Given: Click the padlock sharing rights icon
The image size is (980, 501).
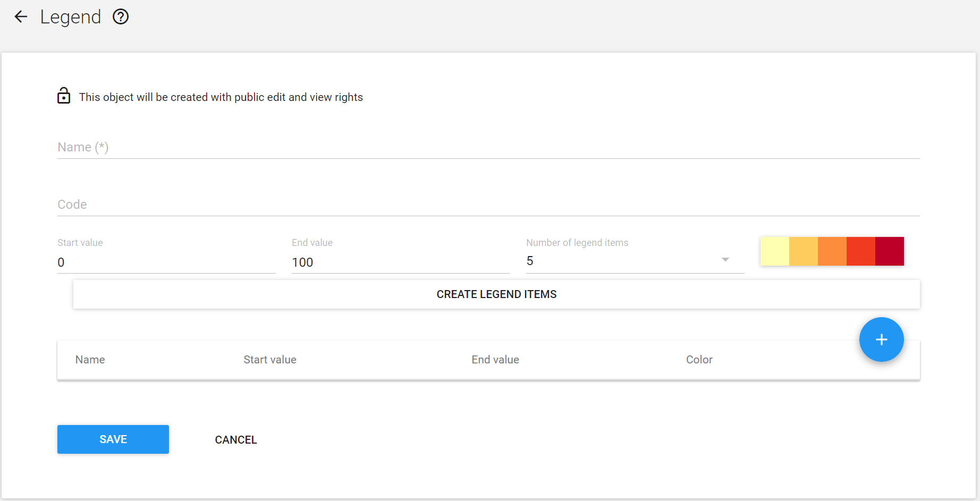Looking at the screenshot, I should [x=64, y=96].
